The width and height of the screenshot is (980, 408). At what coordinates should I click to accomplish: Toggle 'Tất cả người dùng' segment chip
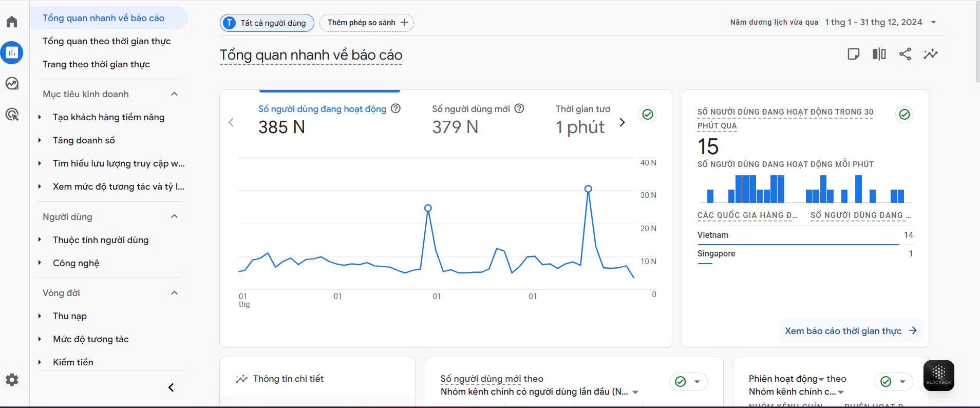267,23
